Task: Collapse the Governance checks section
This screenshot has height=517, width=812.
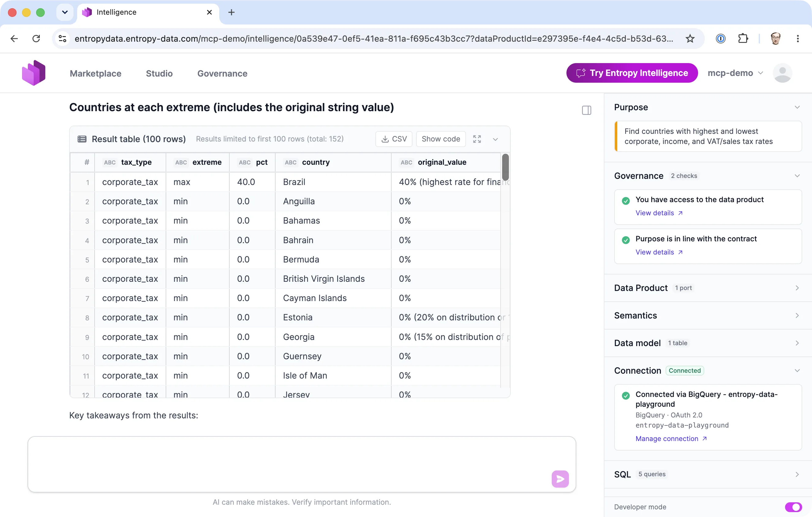Action: [x=797, y=176]
